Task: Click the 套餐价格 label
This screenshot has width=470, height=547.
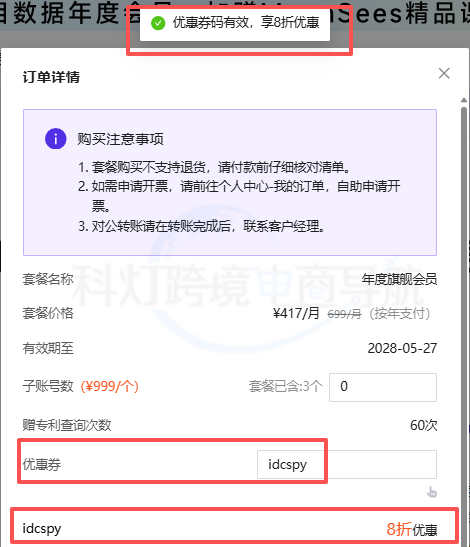Action: pyautogui.click(x=48, y=313)
